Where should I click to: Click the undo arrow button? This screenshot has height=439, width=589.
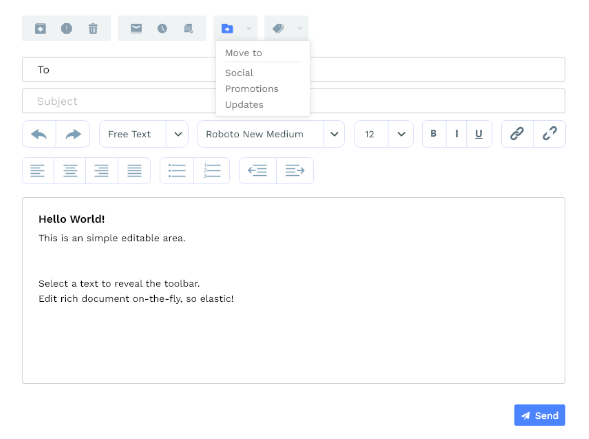click(39, 134)
